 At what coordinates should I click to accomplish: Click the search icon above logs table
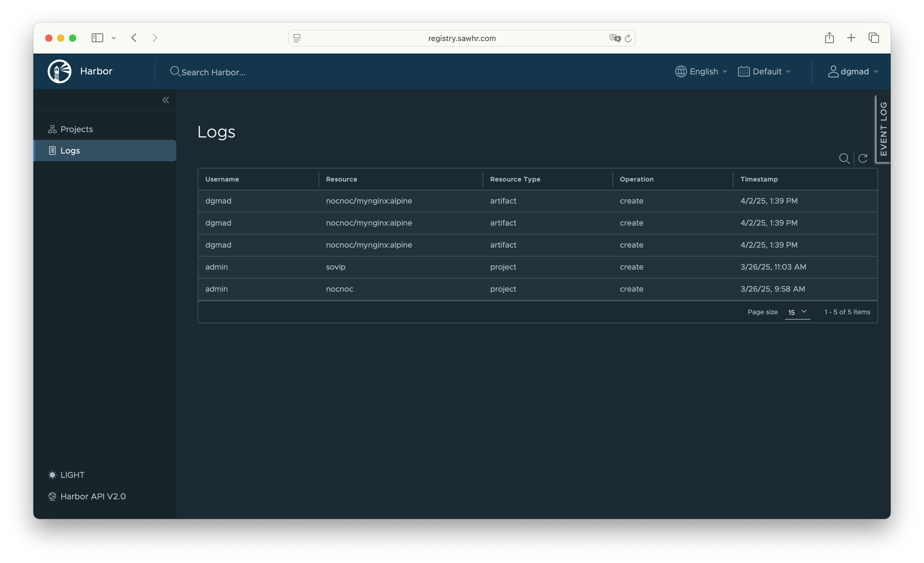point(844,159)
